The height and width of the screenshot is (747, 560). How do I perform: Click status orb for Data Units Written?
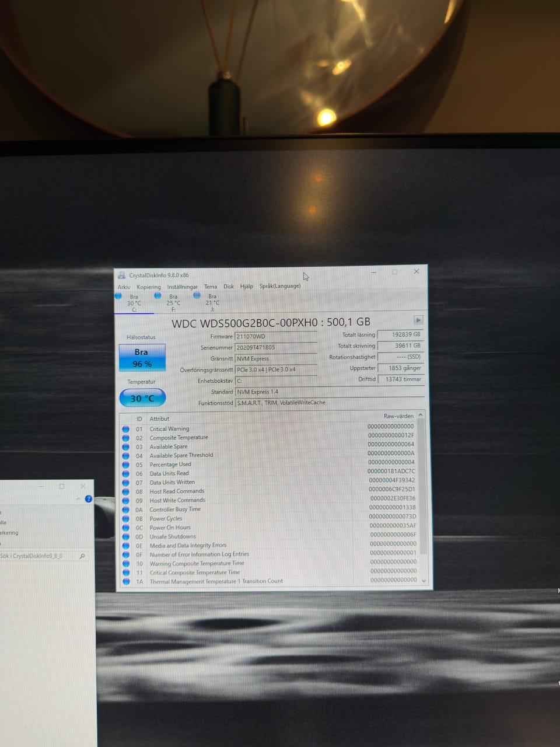click(x=125, y=483)
